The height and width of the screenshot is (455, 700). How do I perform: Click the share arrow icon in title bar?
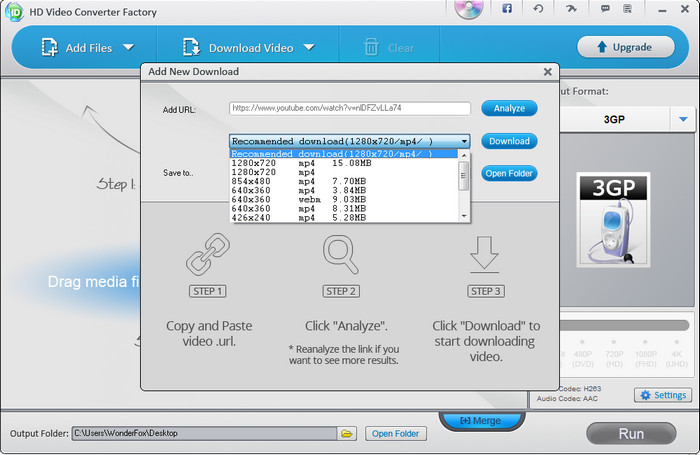pyautogui.click(x=571, y=8)
